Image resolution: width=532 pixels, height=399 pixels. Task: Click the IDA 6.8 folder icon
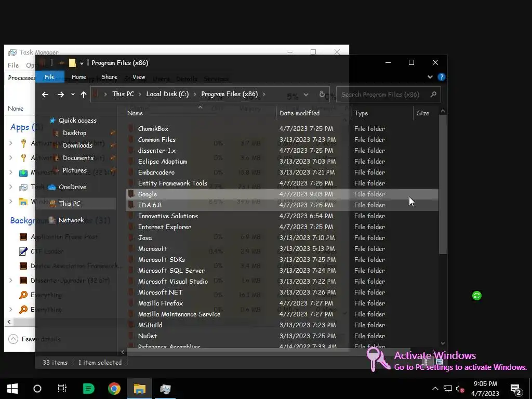pos(131,205)
